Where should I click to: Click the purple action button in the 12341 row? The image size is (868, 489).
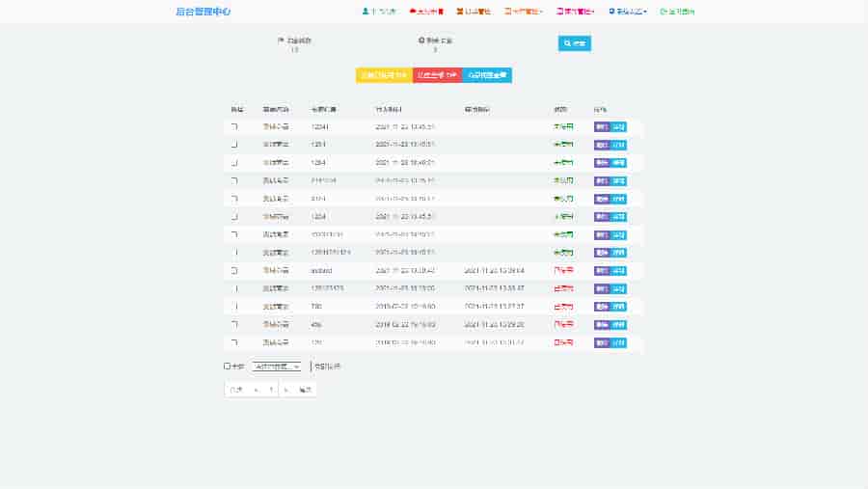click(602, 126)
